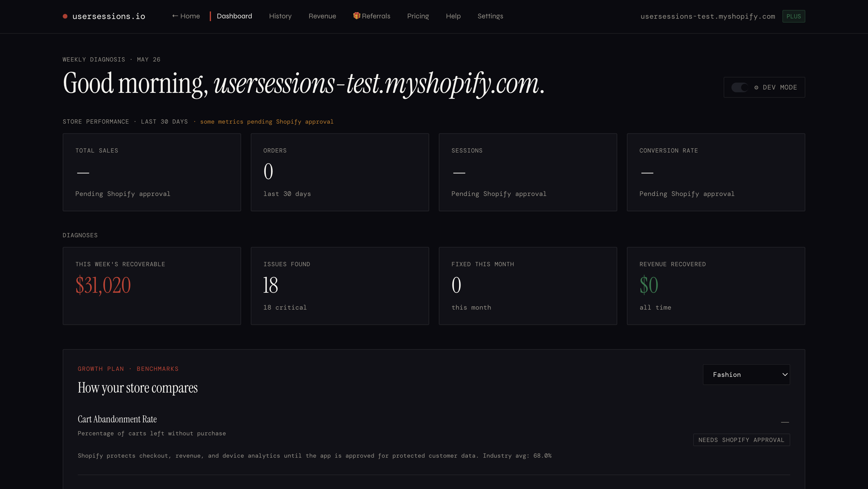Click the $31,020 recoverable amount
Image resolution: width=868 pixels, height=489 pixels.
coord(103,285)
